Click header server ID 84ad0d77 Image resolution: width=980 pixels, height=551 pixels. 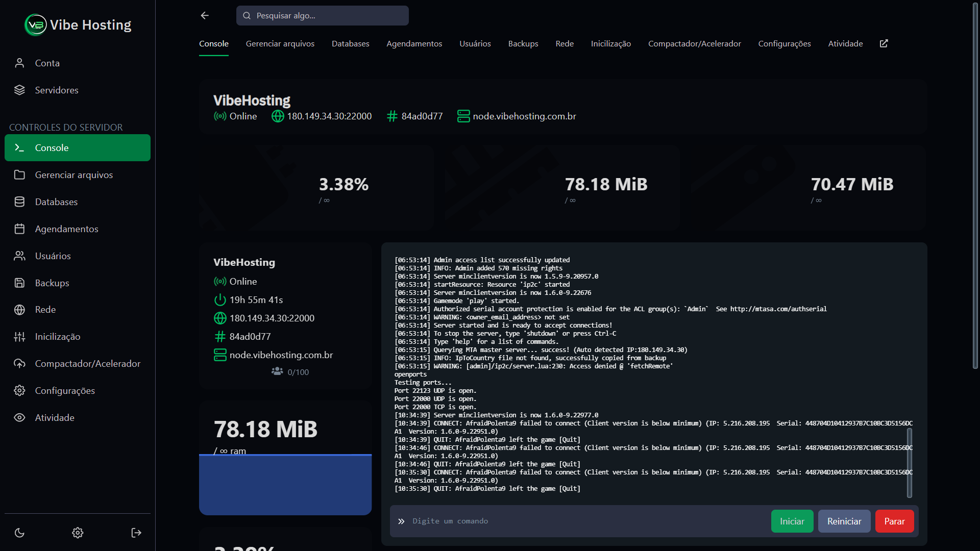tap(422, 116)
